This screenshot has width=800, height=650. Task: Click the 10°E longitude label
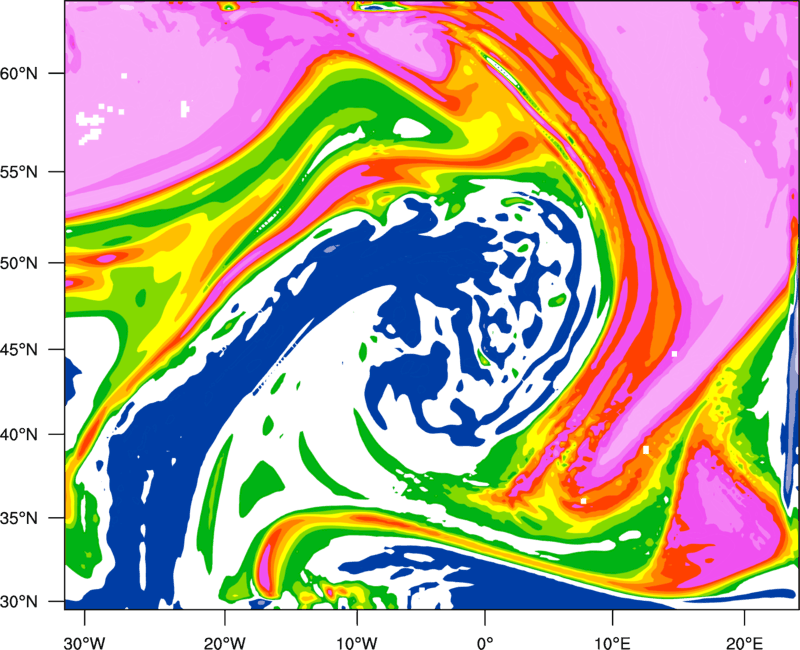point(612,643)
